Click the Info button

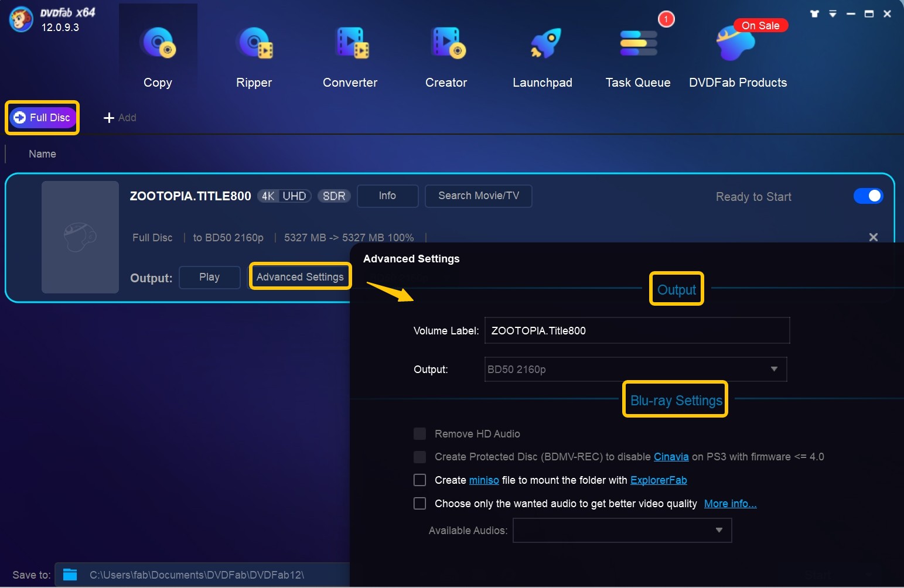click(387, 196)
